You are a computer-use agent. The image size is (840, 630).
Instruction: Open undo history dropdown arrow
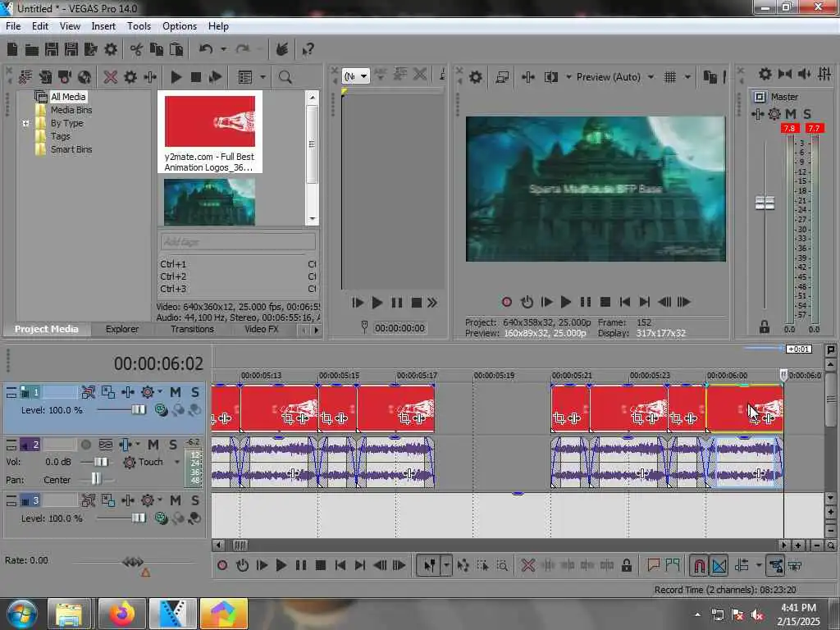(x=223, y=50)
